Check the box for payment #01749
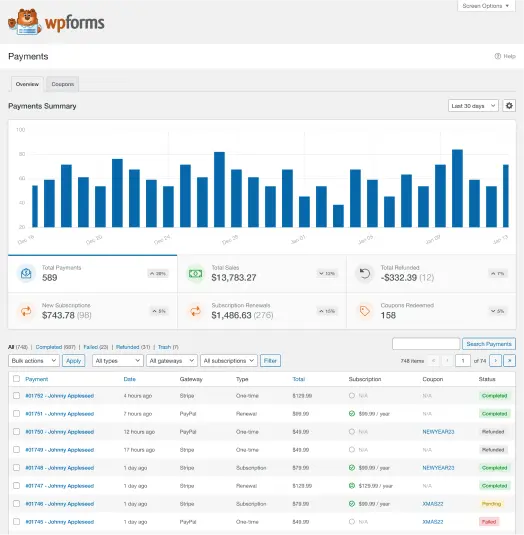 coord(16,450)
